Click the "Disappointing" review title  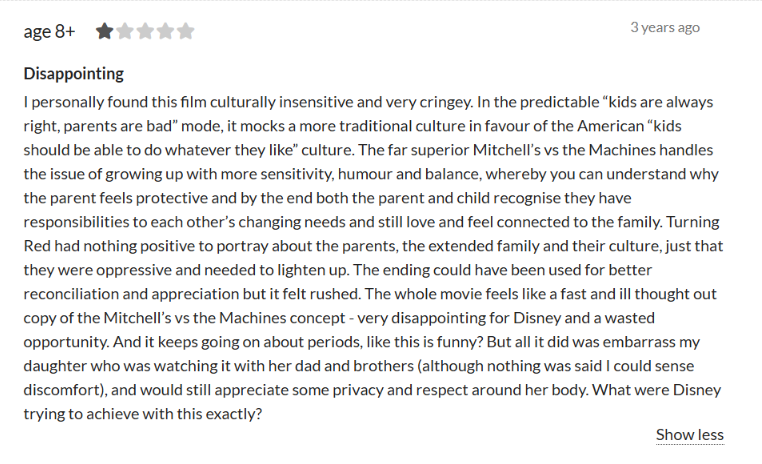coord(74,74)
